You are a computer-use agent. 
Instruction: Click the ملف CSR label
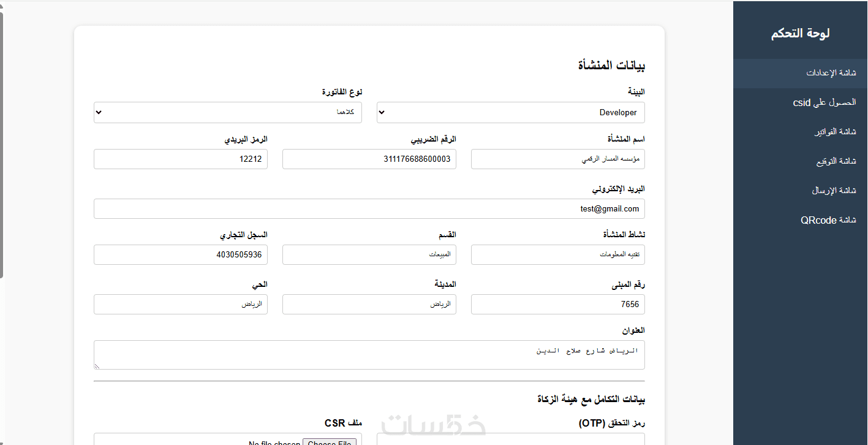pos(343,423)
